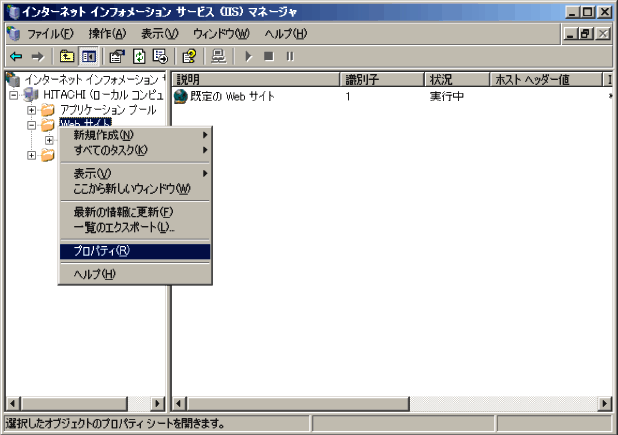Click the Web サイト folder icon
618x435 pixels.
(48, 125)
